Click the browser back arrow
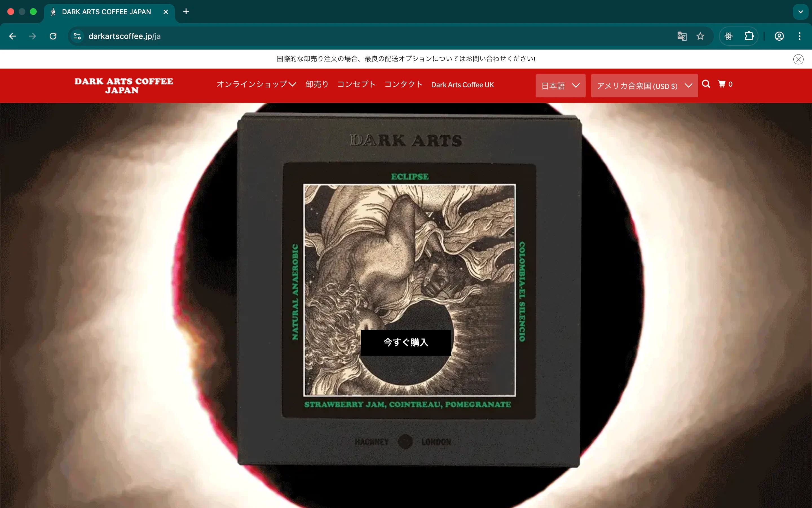The height and width of the screenshot is (508, 812). [12, 36]
